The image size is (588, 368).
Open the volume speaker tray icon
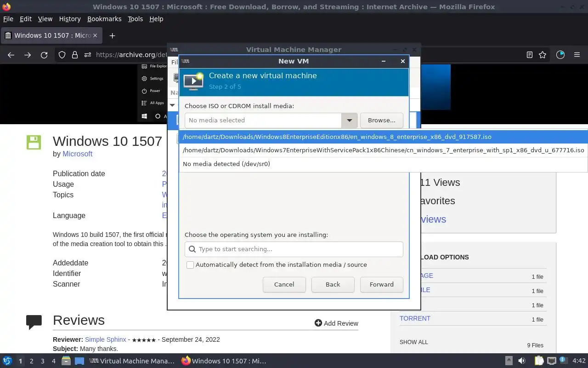[x=521, y=361]
